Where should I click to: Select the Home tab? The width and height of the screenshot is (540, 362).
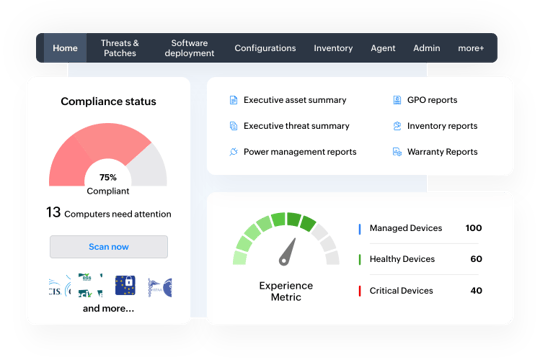tap(65, 48)
